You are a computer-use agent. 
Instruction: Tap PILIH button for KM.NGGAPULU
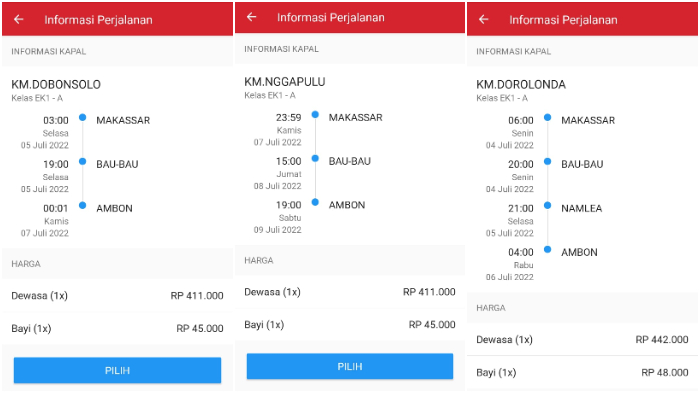(350, 366)
